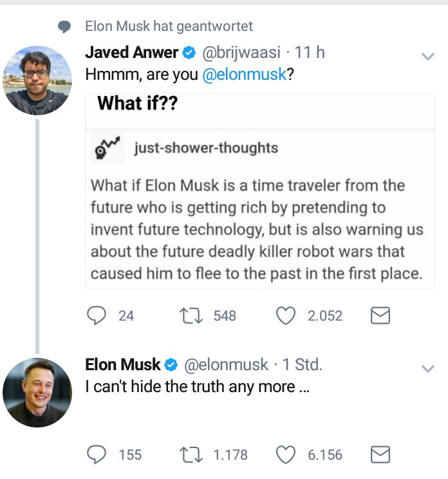Reply to Elon Musk's tweet using the speech bubble
Viewport: 448px width, 479px height.
click(x=97, y=455)
